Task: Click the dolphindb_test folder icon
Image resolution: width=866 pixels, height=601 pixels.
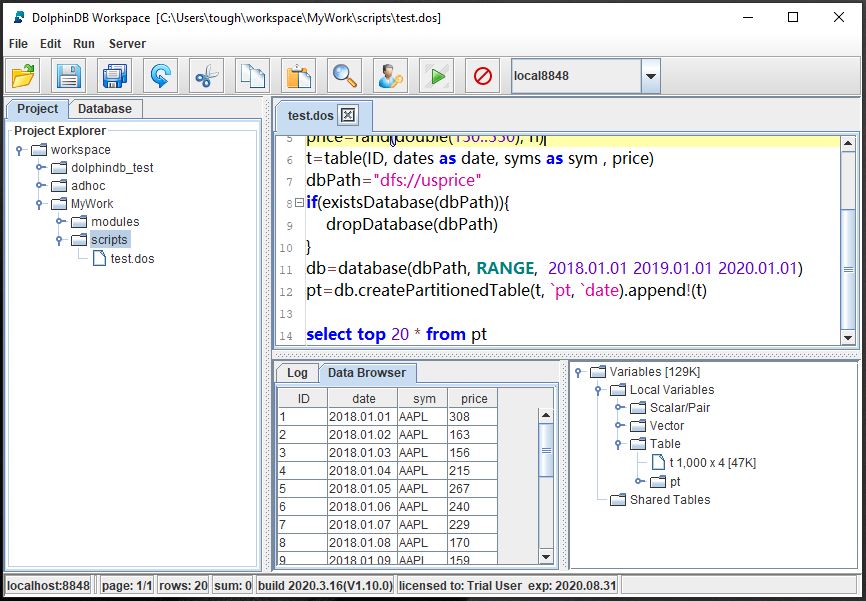Action: tap(59, 167)
